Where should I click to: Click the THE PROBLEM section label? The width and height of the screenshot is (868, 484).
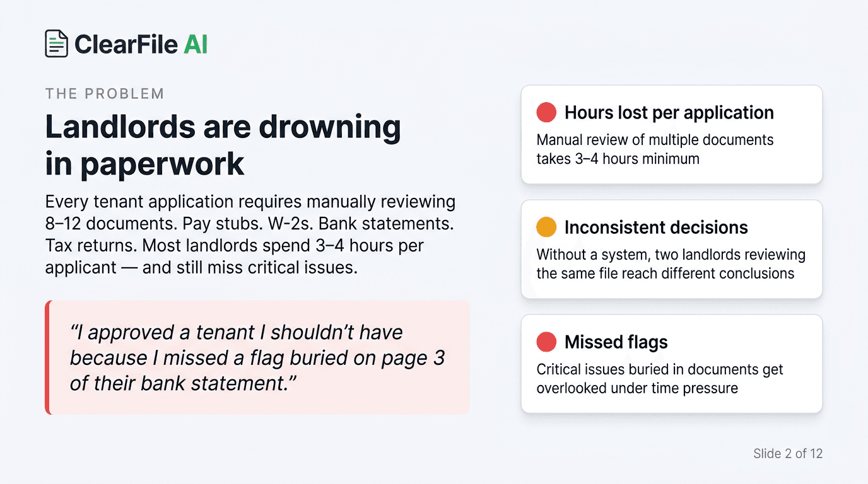105,94
